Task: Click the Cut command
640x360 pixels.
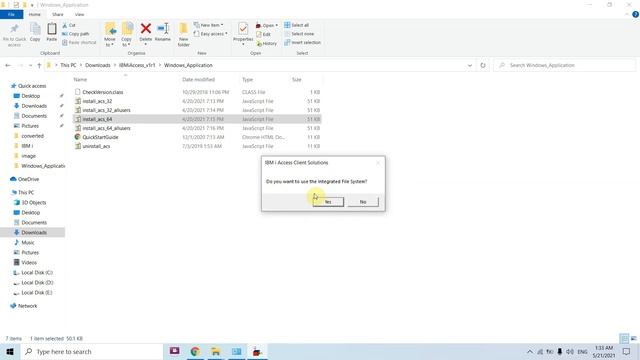Action: pyautogui.click(x=69, y=25)
